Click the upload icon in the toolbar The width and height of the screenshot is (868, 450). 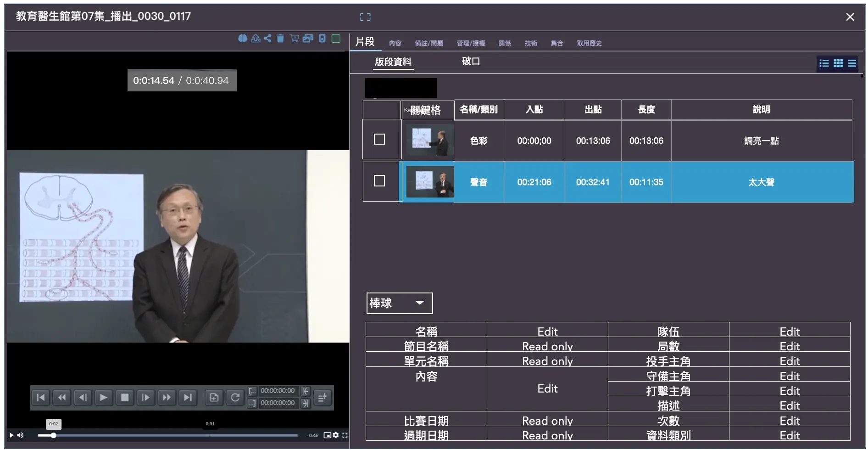tap(256, 39)
